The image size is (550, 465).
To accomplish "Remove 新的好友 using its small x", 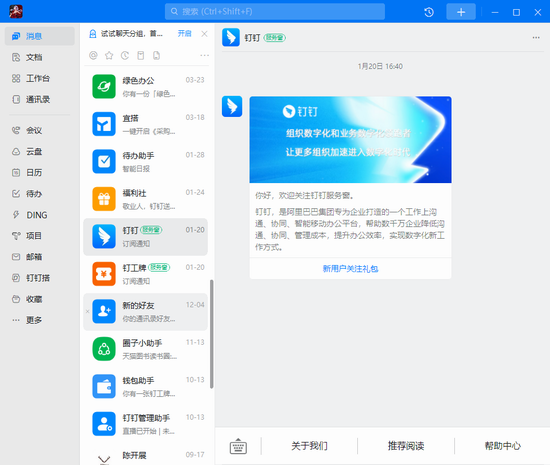I will click(x=88, y=311).
